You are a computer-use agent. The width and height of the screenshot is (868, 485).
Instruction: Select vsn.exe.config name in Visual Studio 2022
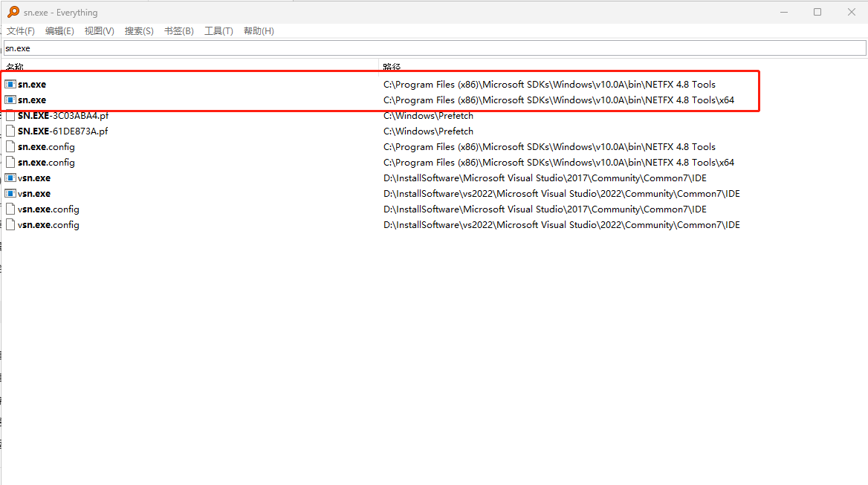click(x=48, y=225)
